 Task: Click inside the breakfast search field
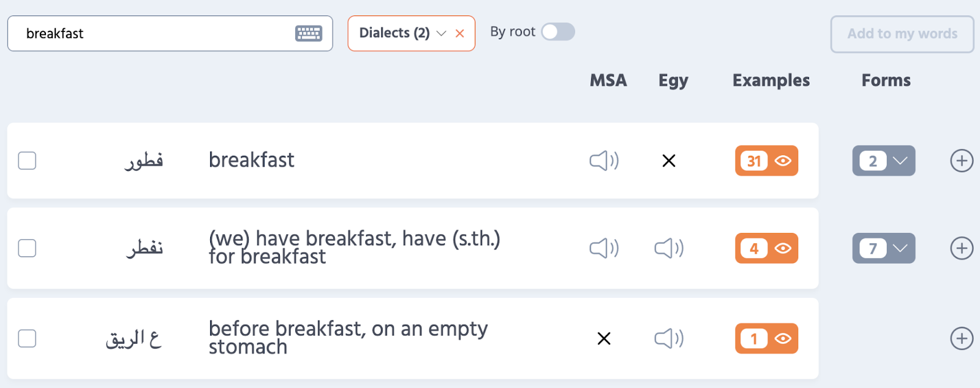coord(153,34)
